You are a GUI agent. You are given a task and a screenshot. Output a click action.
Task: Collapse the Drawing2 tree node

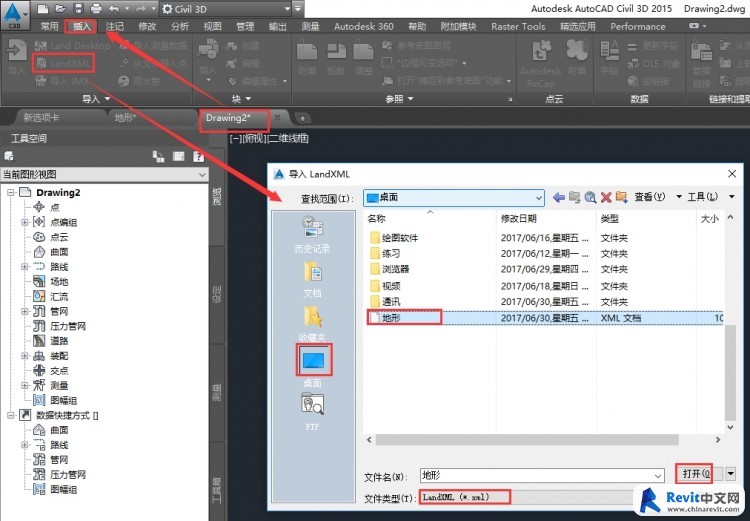pos(11,193)
